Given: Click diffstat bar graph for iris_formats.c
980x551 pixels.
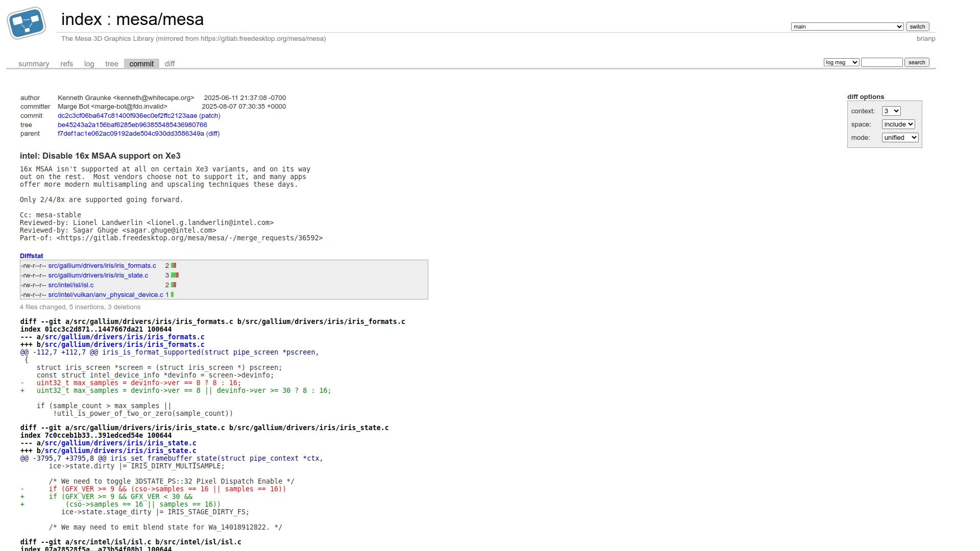Looking at the screenshot, I should pos(174,266).
